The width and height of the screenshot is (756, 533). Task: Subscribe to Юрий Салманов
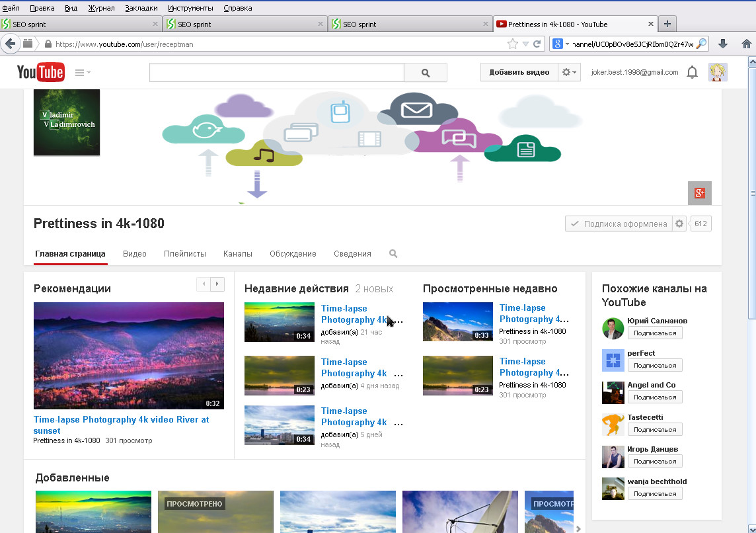[x=655, y=333]
